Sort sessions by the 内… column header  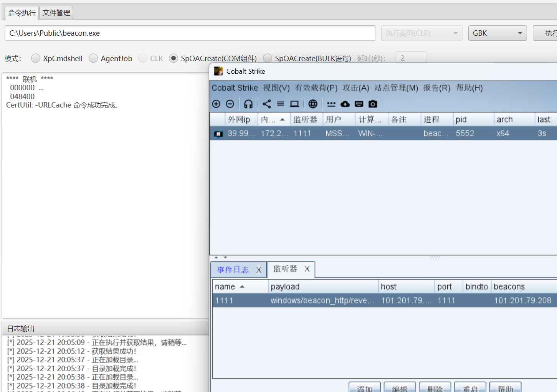(274, 119)
